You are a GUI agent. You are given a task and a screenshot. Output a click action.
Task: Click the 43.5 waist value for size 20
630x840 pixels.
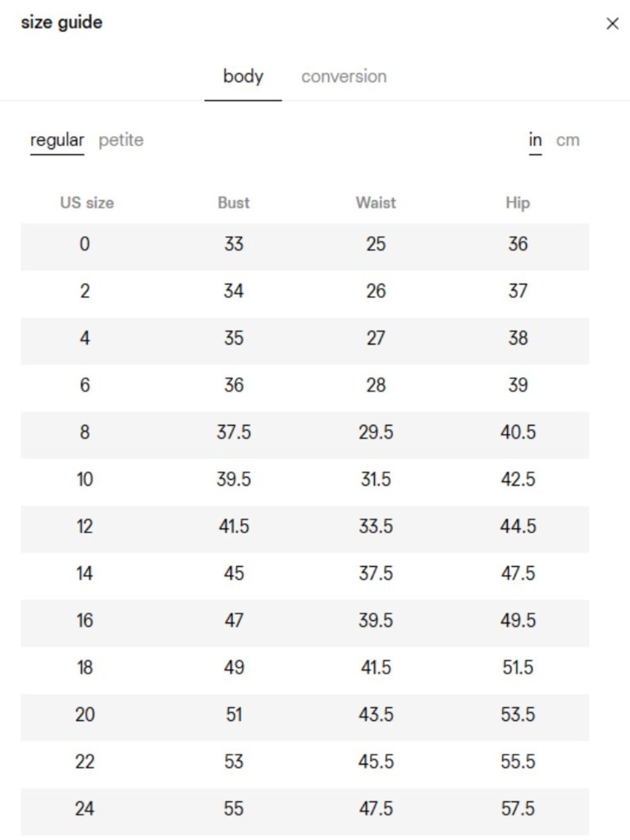pos(376,715)
